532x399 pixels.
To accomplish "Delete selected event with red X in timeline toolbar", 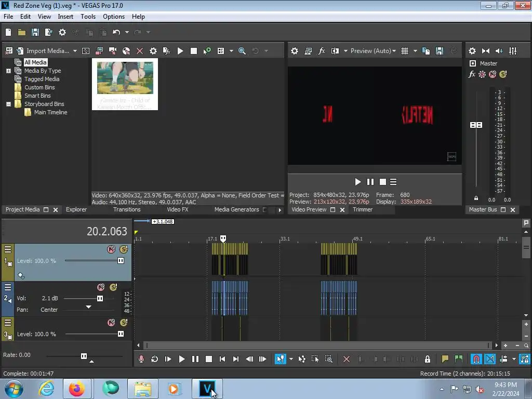I will coord(347,359).
